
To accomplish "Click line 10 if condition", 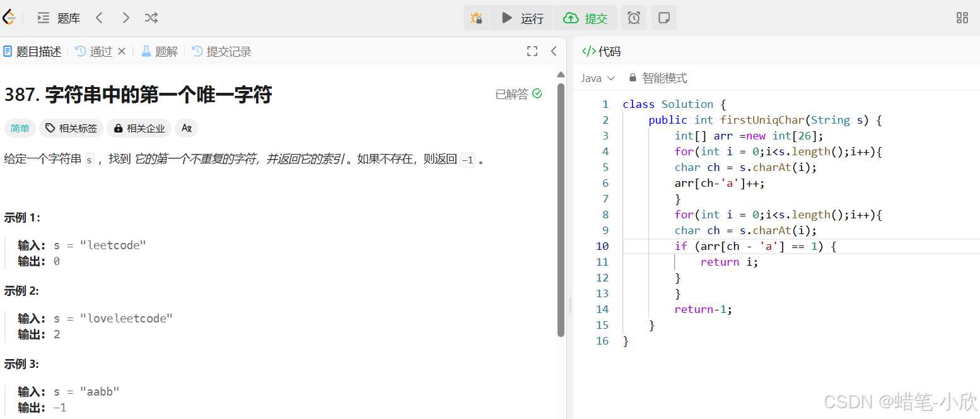I will coord(755,246).
